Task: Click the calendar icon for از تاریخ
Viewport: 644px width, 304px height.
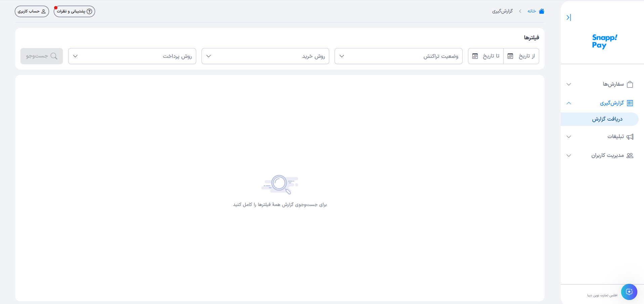Action: (510, 56)
